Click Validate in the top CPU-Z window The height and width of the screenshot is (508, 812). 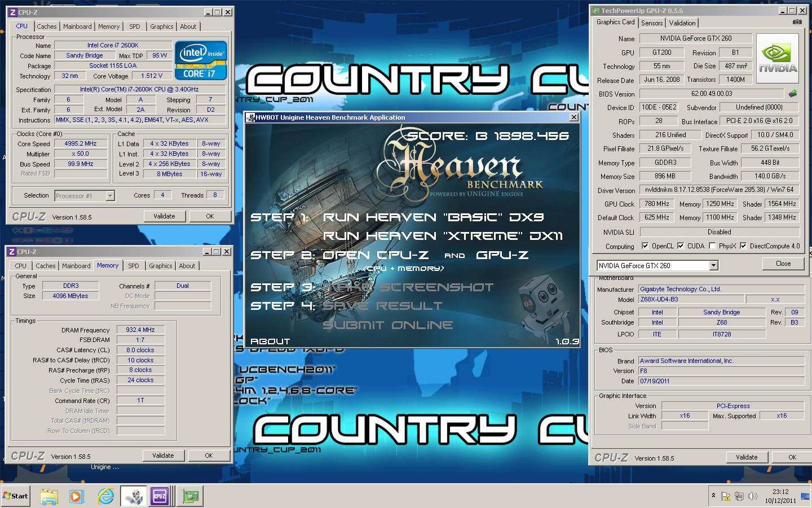164,216
